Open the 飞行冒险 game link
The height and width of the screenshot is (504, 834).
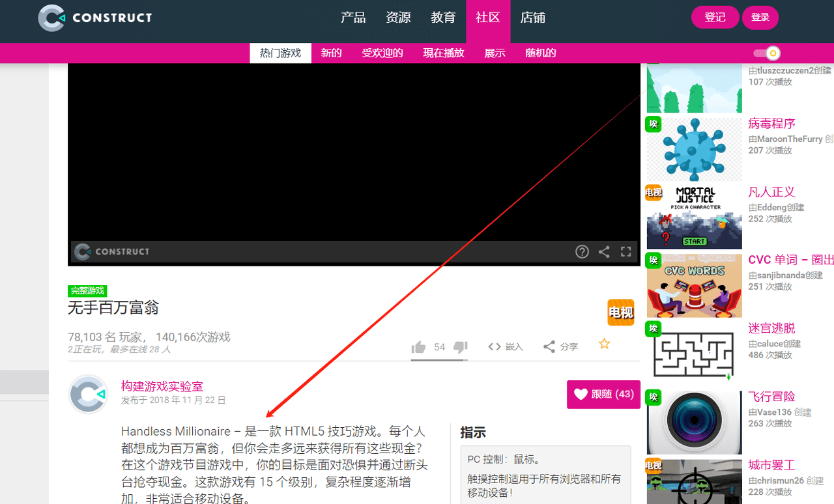[x=772, y=397]
